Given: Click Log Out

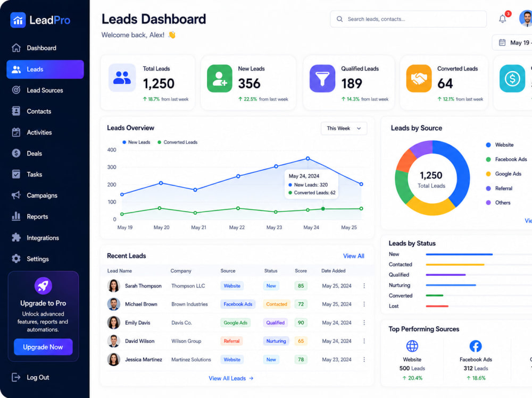Looking at the screenshot, I should pyautogui.click(x=30, y=377).
